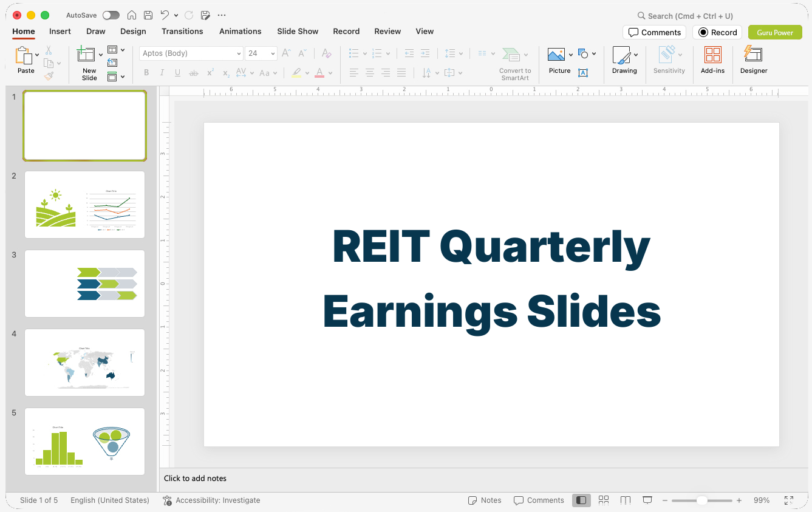Open the Insert tab
The image size is (812, 512).
point(60,31)
